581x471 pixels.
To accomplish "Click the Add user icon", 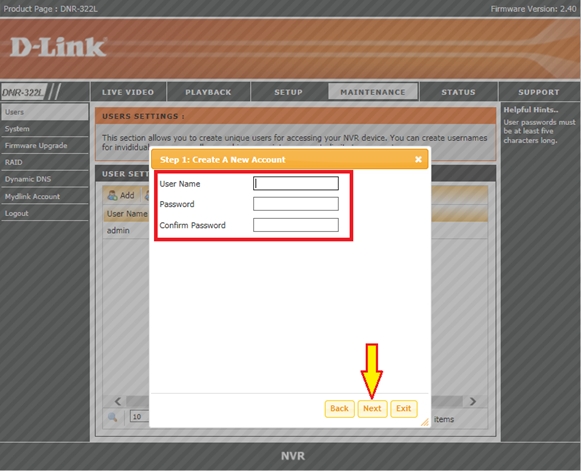I will (x=112, y=195).
